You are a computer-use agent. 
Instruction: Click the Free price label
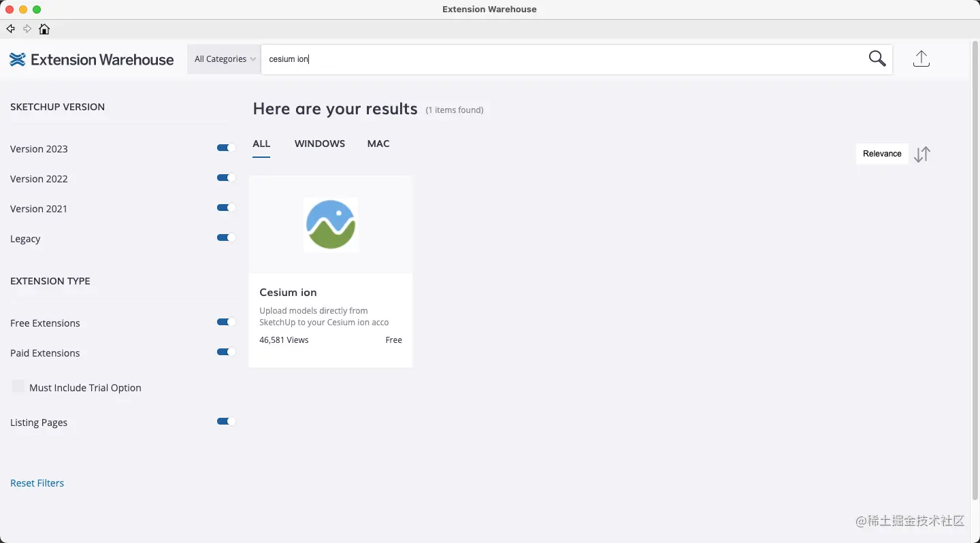click(394, 340)
